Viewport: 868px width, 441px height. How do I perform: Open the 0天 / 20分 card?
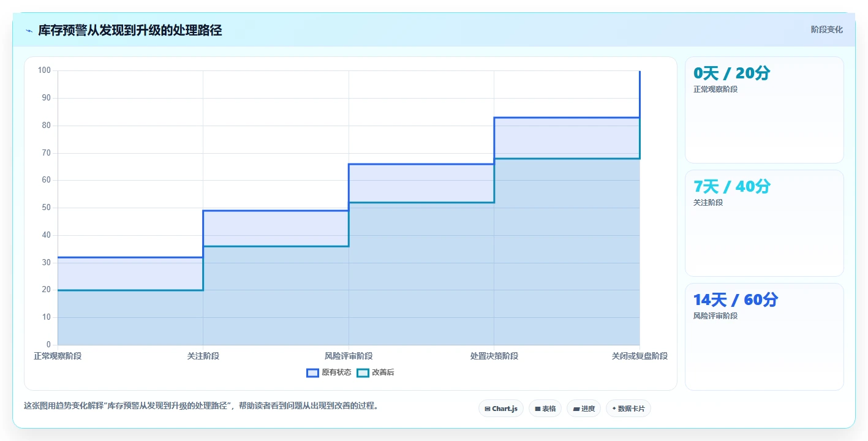(764, 110)
